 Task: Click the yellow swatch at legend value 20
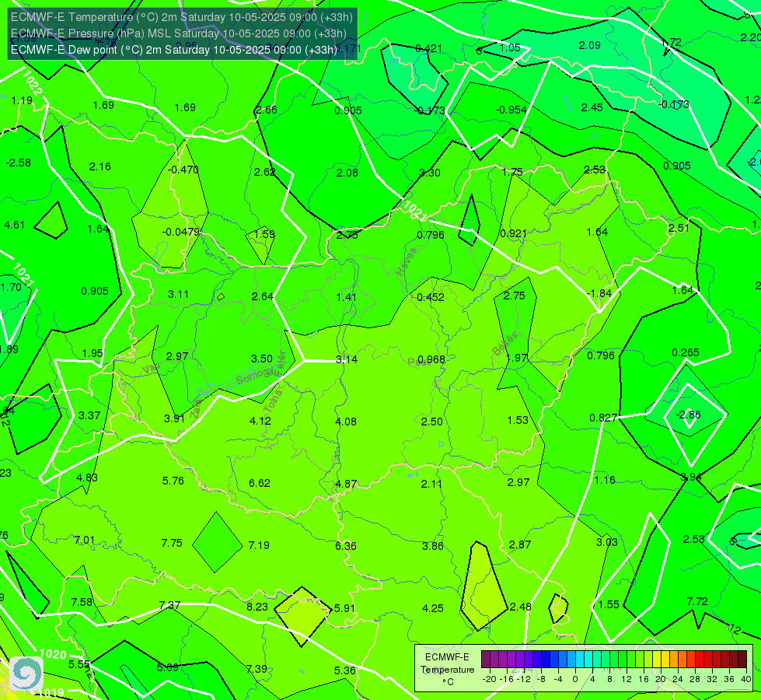657,660
